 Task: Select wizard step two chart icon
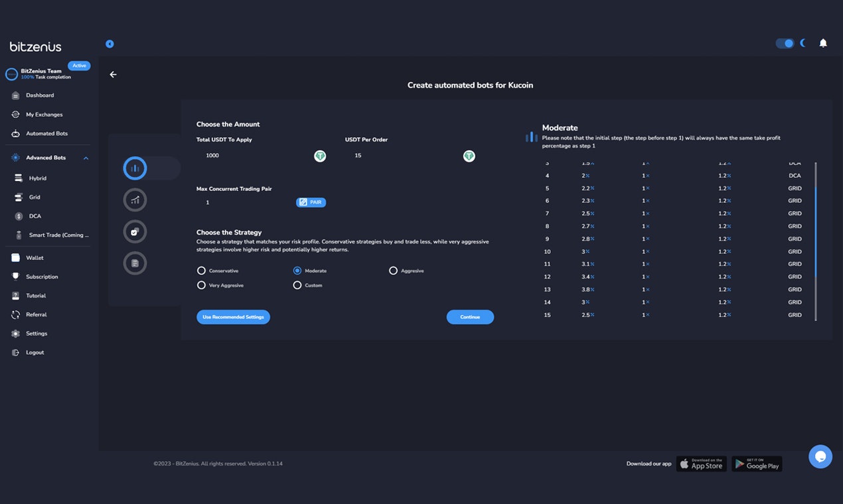coord(135,200)
